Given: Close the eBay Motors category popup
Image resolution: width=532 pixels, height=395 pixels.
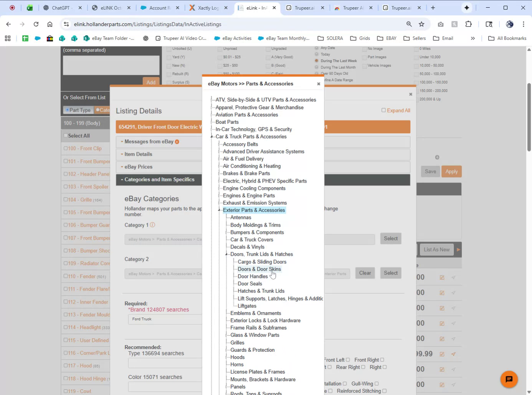Looking at the screenshot, I should pos(318,84).
